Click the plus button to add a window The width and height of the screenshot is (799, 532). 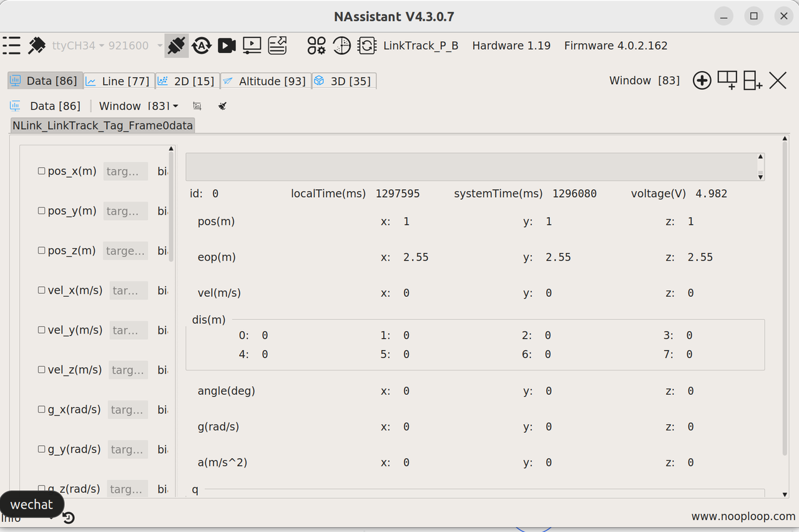(x=702, y=80)
